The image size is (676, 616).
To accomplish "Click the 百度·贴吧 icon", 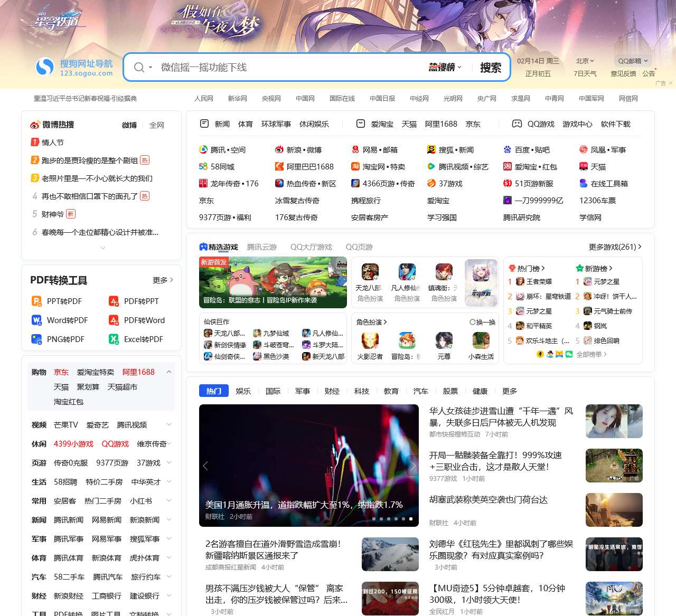I will [508, 149].
